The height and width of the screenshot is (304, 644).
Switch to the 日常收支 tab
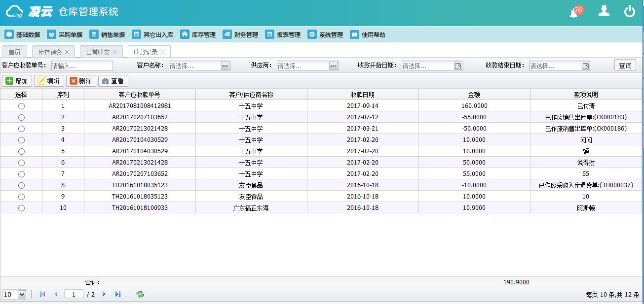coord(97,52)
